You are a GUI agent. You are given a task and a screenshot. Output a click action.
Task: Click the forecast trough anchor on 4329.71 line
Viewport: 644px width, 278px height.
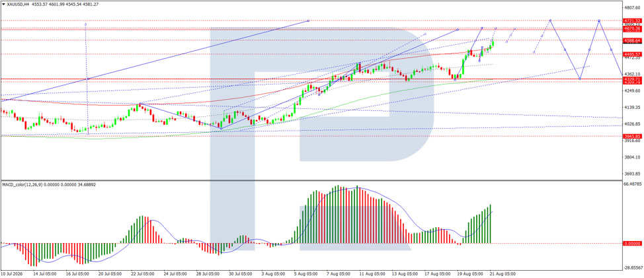point(579,79)
